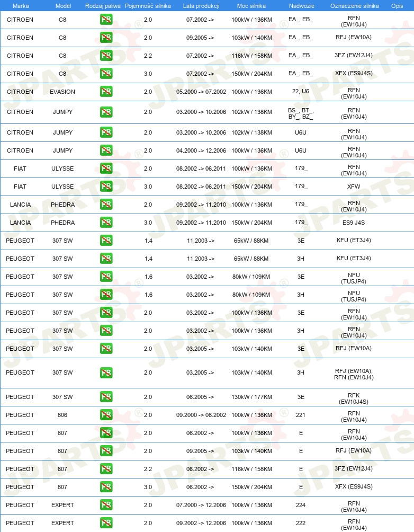Viewport: 414px width, 532px height.
Task: Click fuel icon in Fiat Ulysse 2.0 row
Action: (106, 169)
